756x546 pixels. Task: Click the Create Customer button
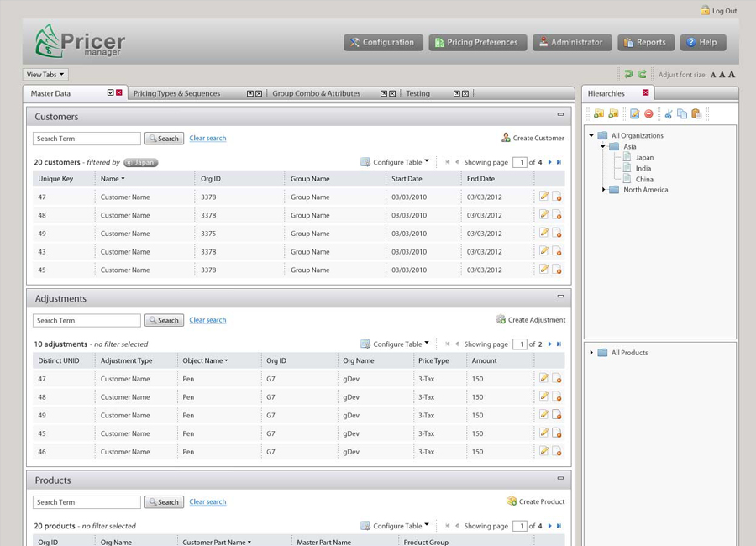pyautogui.click(x=533, y=138)
